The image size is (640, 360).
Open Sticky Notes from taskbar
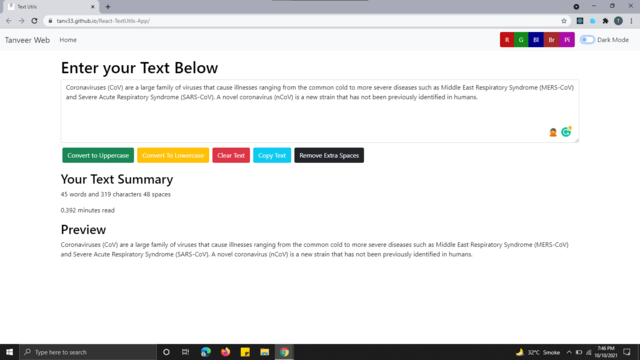[245, 352]
